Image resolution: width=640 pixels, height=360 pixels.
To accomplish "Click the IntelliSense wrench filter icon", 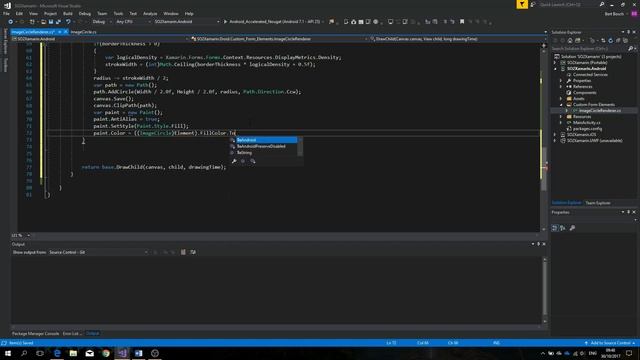I will point(234,161).
